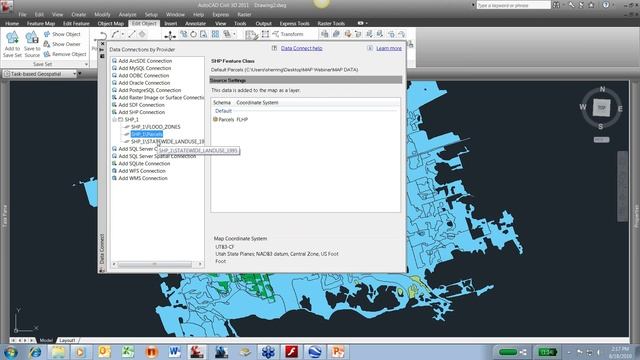Select Add SQL Server Spatial Connection
Screen dimensions: 640x360
[x=157, y=156]
